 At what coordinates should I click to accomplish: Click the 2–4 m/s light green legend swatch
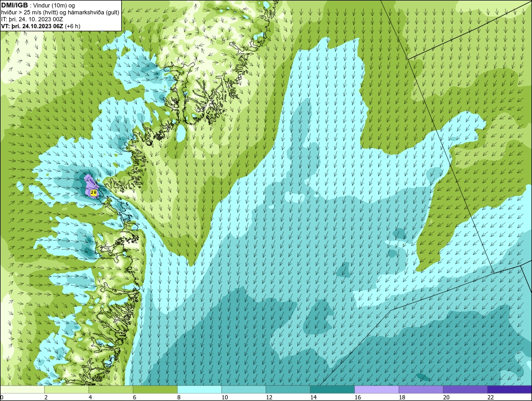click(66, 389)
